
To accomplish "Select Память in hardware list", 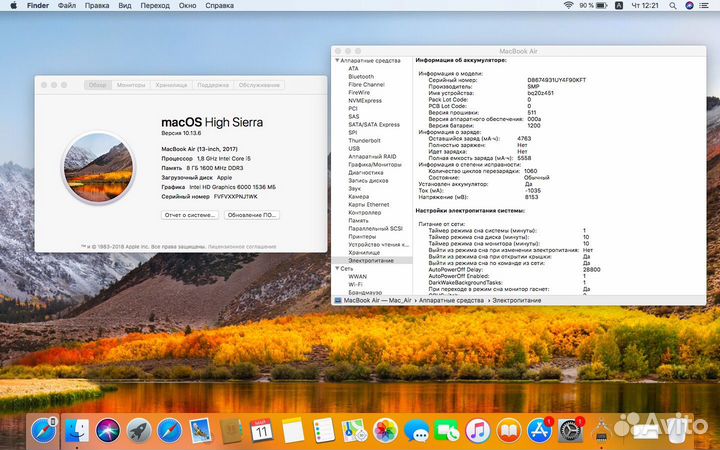I will tap(358, 220).
